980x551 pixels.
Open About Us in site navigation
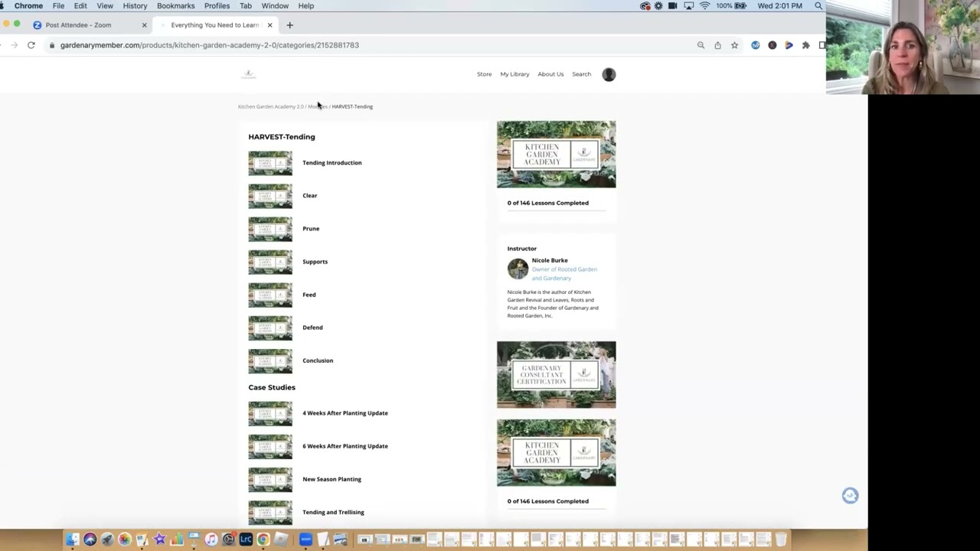[550, 74]
